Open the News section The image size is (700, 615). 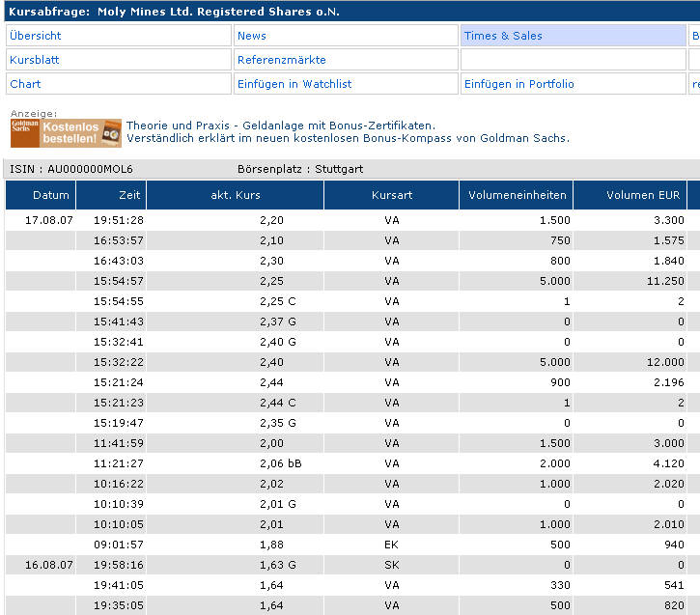pyautogui.click(x=252, y=36)
